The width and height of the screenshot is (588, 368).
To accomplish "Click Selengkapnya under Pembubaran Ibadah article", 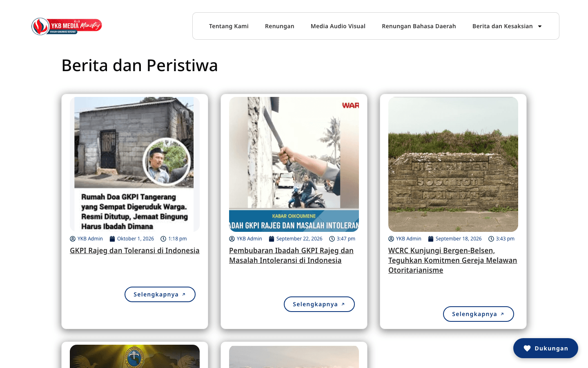I will 319,304.
